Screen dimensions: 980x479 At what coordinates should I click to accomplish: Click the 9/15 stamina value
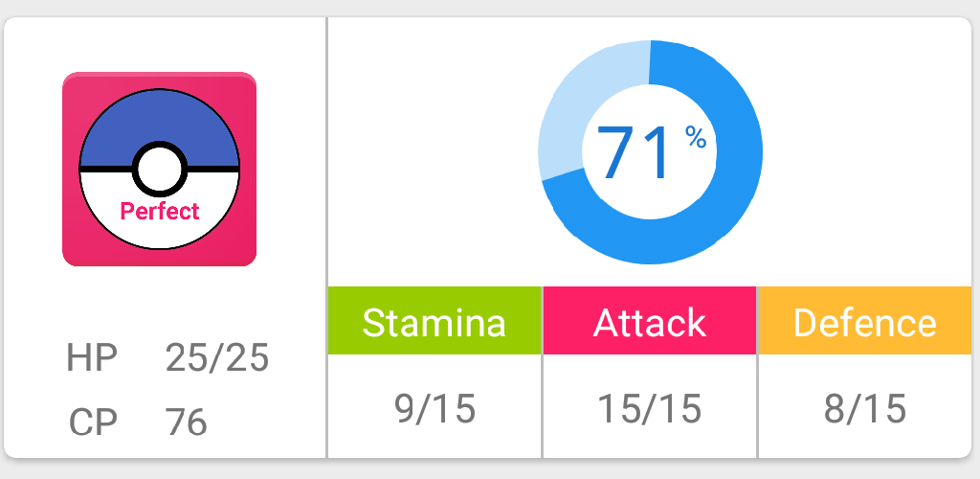(435, 409)
